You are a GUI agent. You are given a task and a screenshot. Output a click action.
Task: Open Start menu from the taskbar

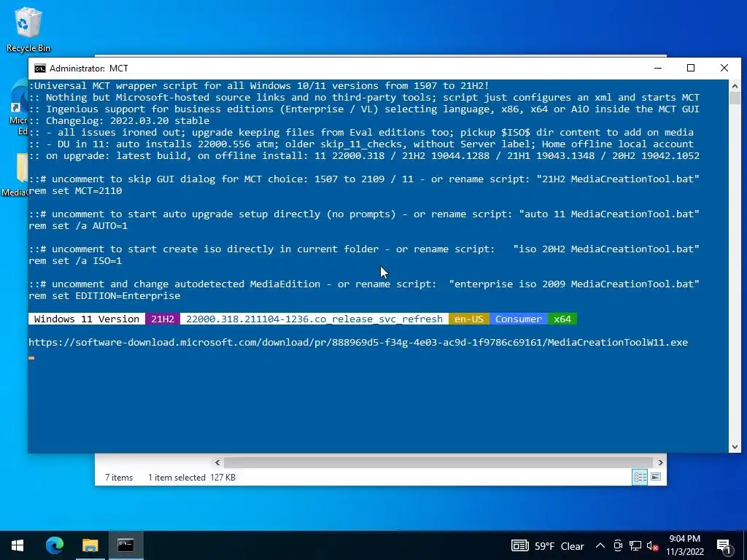pyautogui.click(x=18, y=545)
